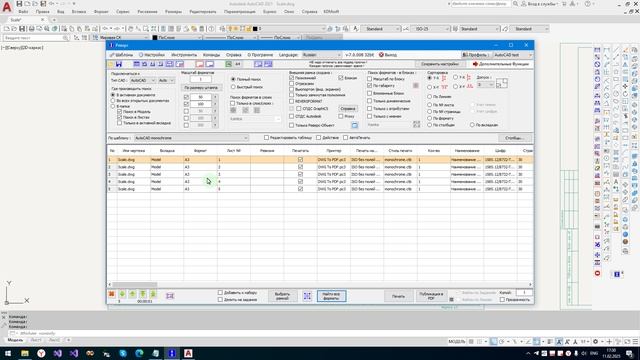640x360 pixels.
Task: Click the first green move-down arrow icon
Action: click(122, 294)
